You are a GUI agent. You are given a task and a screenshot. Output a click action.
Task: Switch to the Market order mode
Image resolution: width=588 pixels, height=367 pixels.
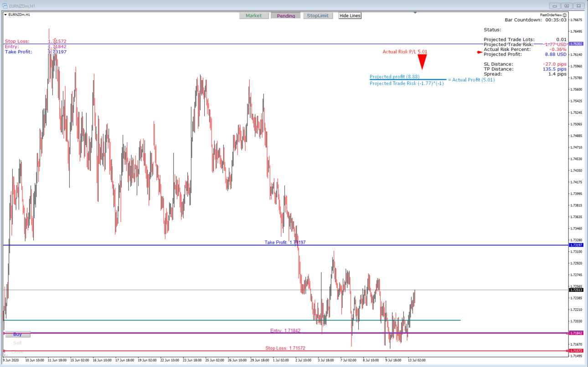tap(254, 15)
